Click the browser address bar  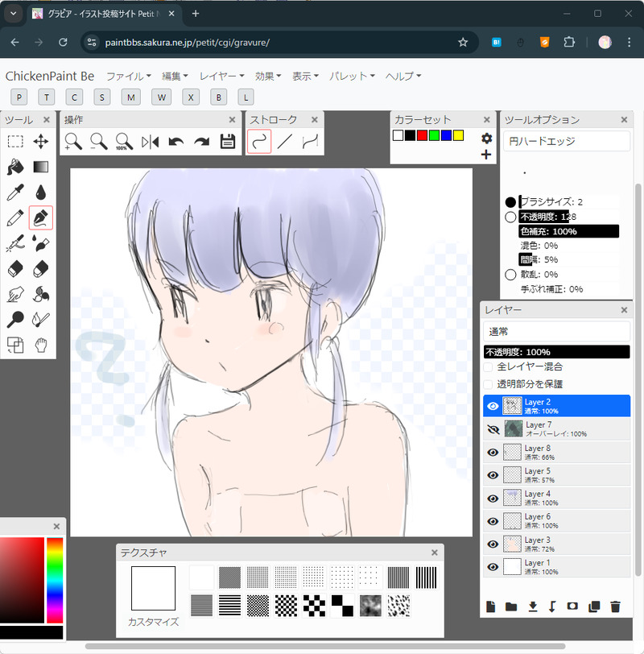pyautogui.click(x=279, y=43)
